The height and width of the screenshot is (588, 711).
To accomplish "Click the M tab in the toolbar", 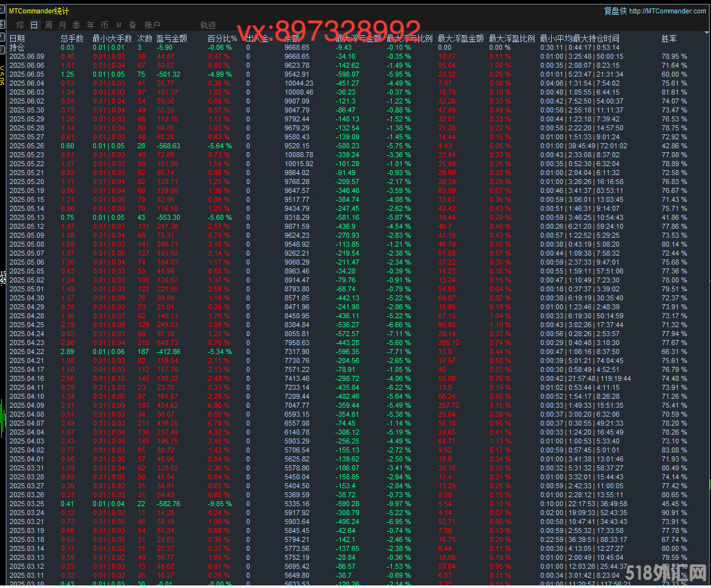I will (118, 25).
